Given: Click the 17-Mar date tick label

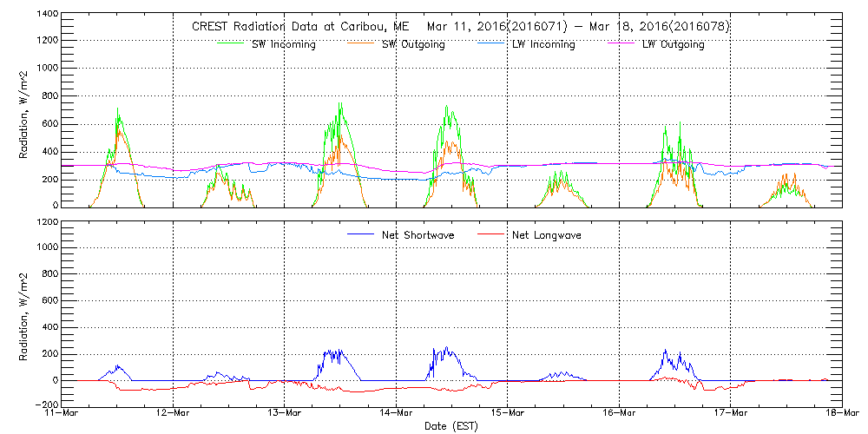Looking at the screenshot, I should coord(731,414).
